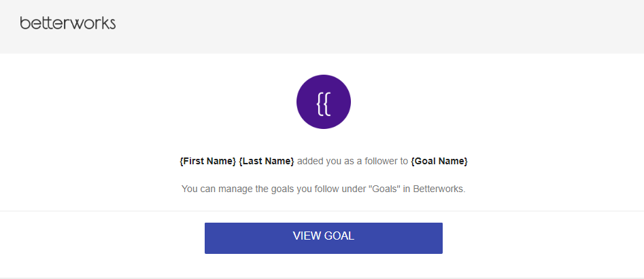644x279 pixels.
Task: Click the divider line below VIEW GOAL button
Action: point(322,278)
